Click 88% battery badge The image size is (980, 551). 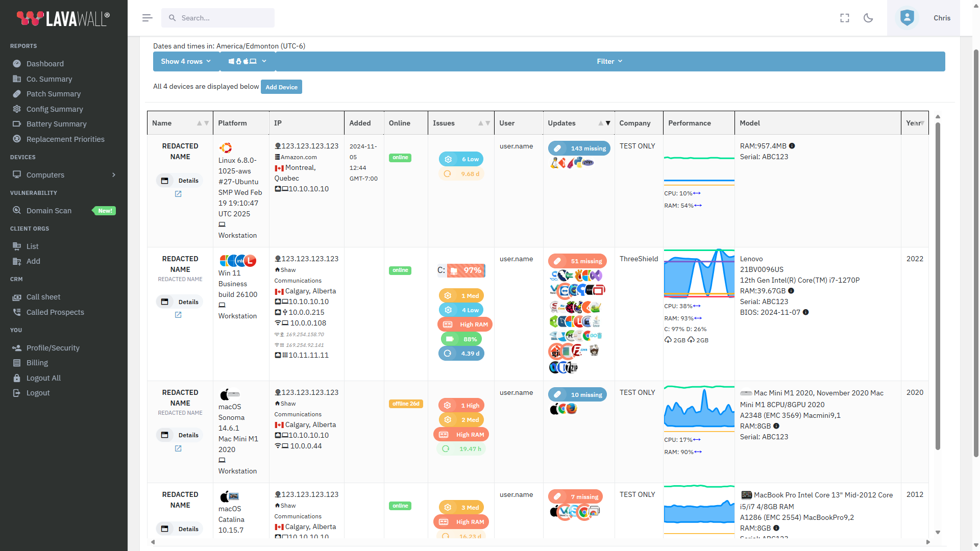461,339
